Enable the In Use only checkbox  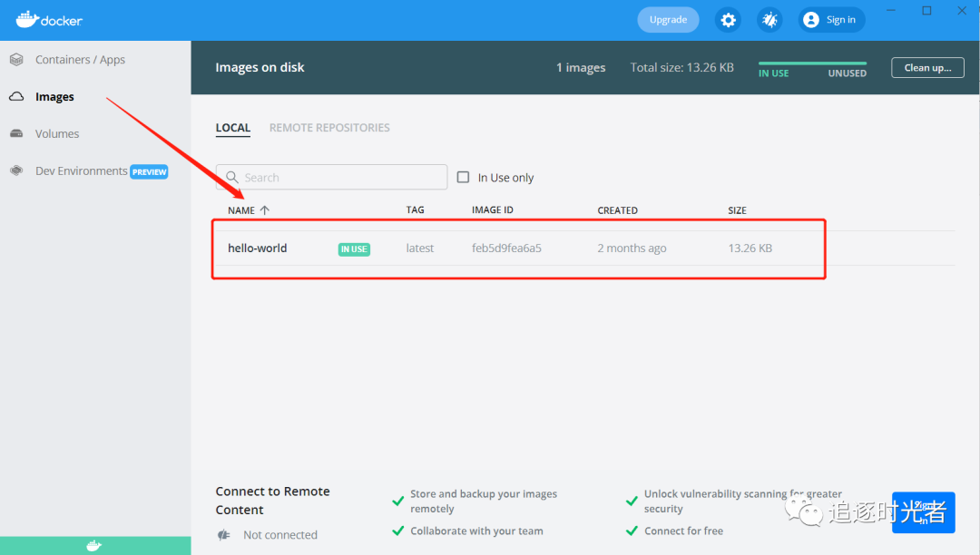point(463,178)
